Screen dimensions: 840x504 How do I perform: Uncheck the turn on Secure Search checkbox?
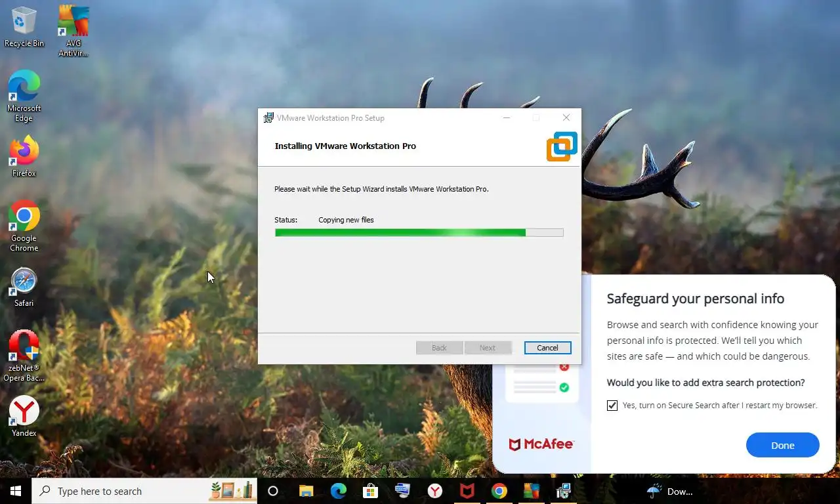tap(612, 406)
